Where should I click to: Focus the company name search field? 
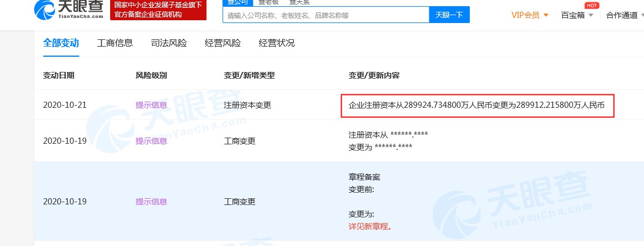click(326, 15)
